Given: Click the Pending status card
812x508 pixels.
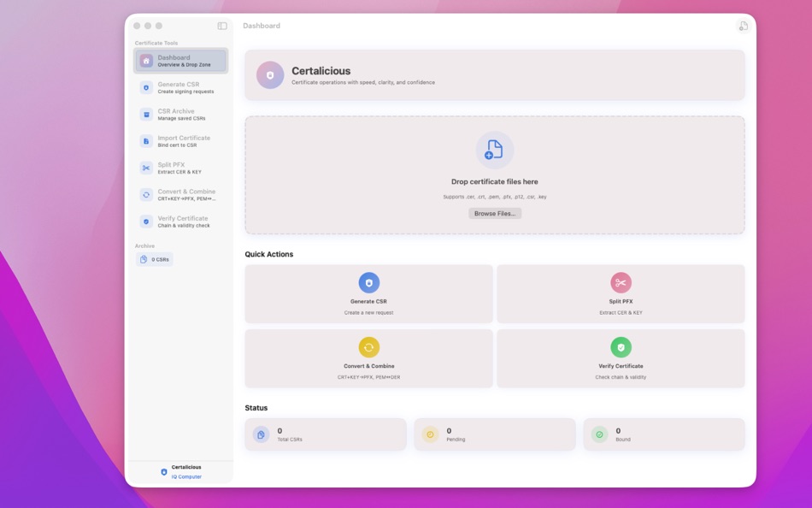Looking at the screenshot, I should (x=495, y=434).
